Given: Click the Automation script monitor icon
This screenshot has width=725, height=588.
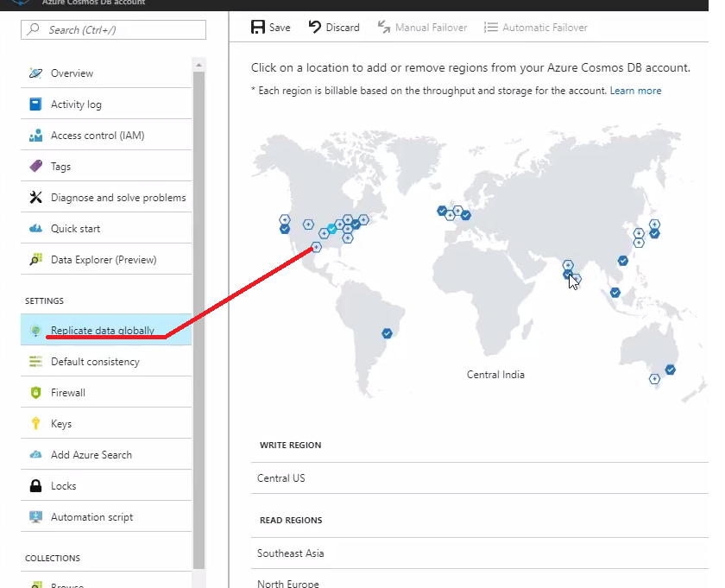Looking at the screenshot, I should (x=35, y=516).
